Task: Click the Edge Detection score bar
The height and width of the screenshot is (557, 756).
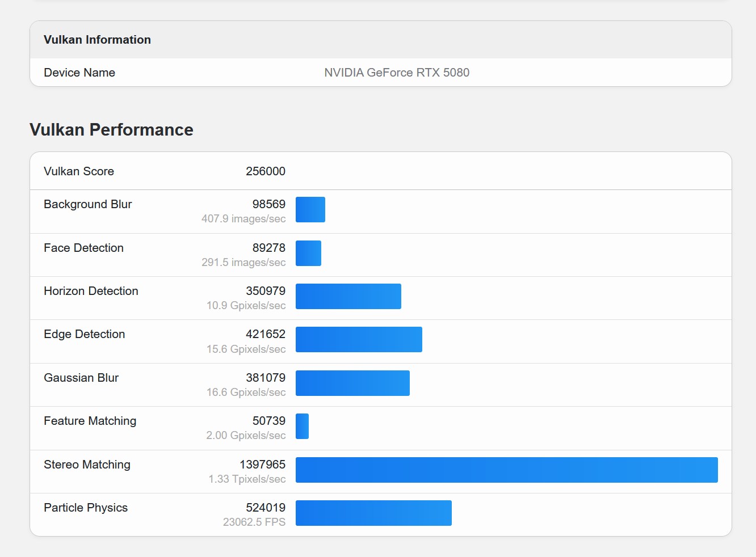Action: (x=359, y=340)
